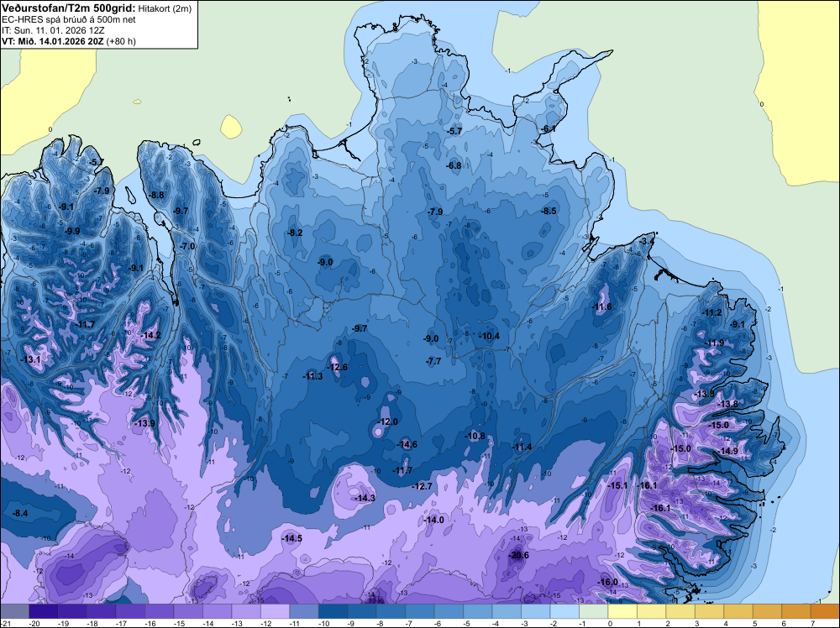Click the -14.5 temperature value

292,539
